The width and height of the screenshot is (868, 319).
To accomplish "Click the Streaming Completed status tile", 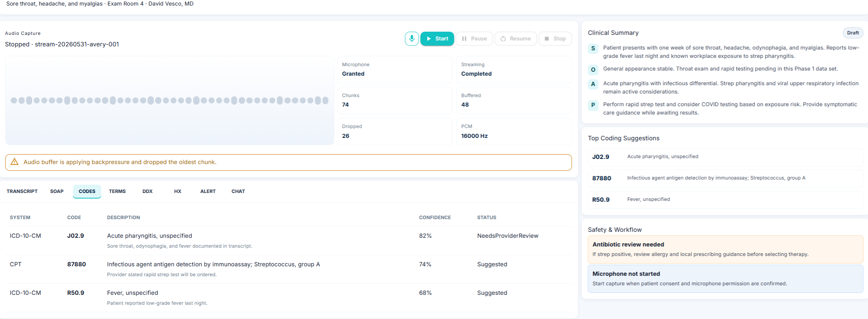I will point(514,69).
